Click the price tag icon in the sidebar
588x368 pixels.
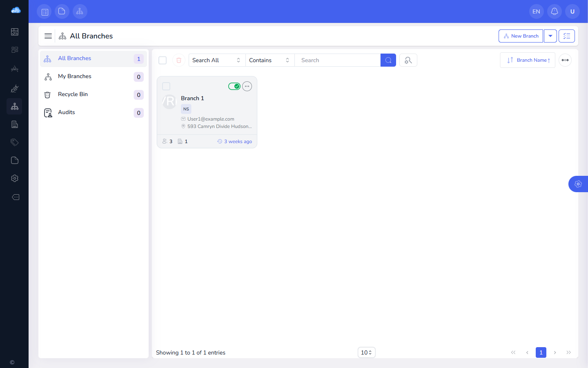15,142
